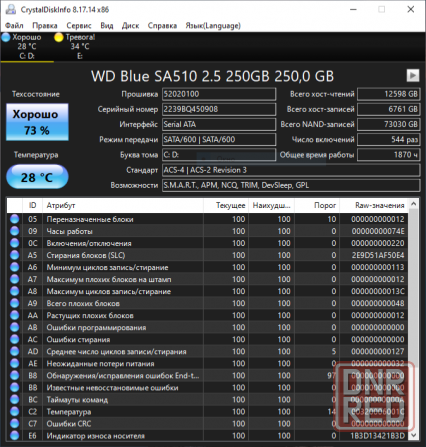Click status circle for Среднее число циклов row

14,351
